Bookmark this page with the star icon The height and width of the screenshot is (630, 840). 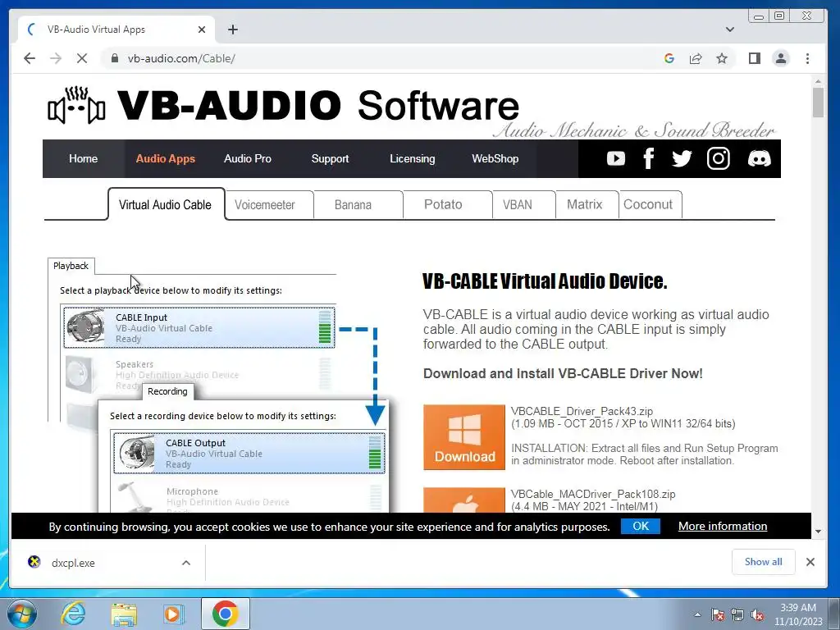point(722,58)
